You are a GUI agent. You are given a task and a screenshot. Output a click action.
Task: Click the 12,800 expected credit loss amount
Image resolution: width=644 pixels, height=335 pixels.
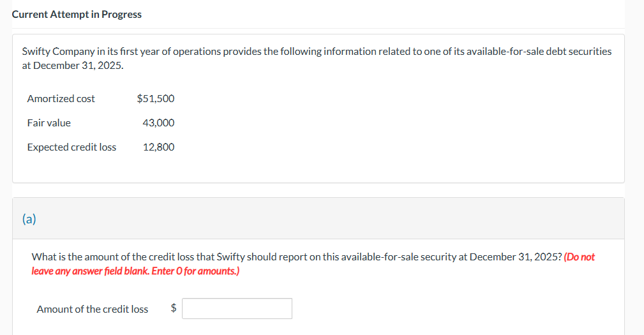[x=158, y=147]
